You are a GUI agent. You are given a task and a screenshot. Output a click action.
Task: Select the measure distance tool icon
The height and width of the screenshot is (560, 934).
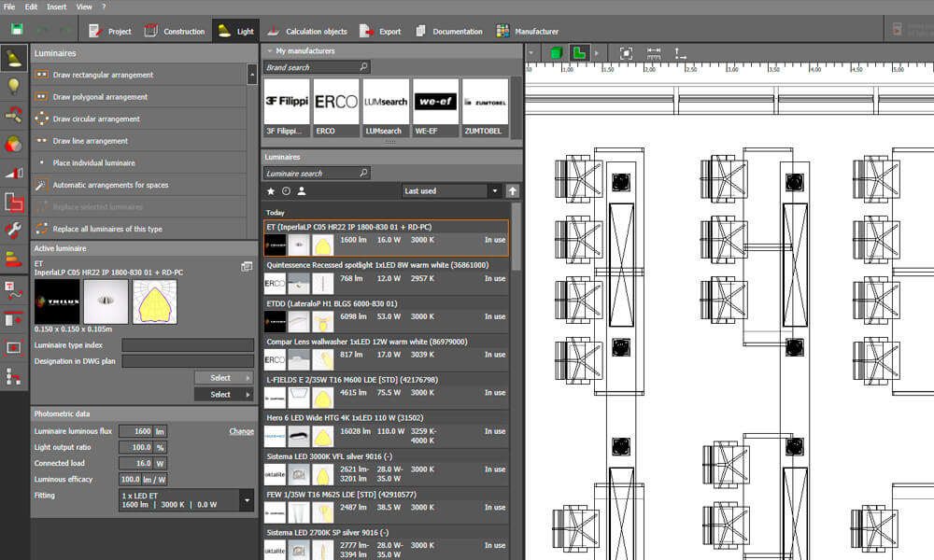(x=654, y=53)
